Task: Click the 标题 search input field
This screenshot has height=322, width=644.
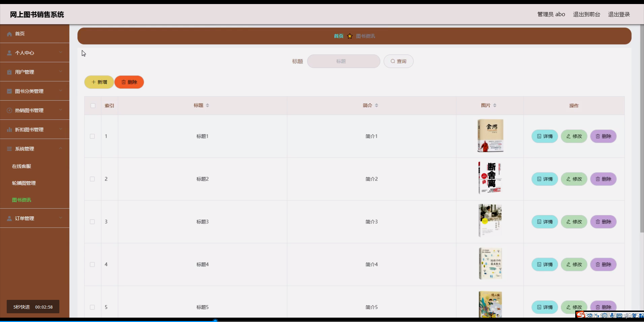Action: coord(344,61)
